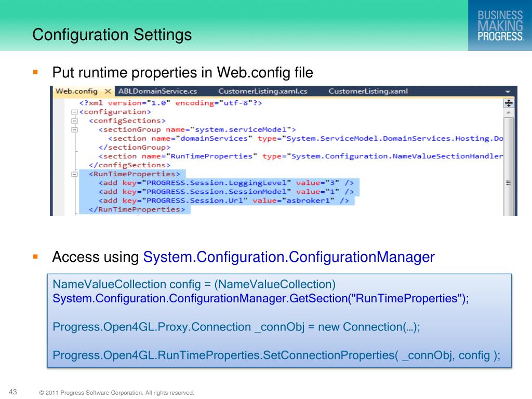Viewport: 532px width, 399px height.
Task: Click the Progress Software copyright notice
Action: 117,393
